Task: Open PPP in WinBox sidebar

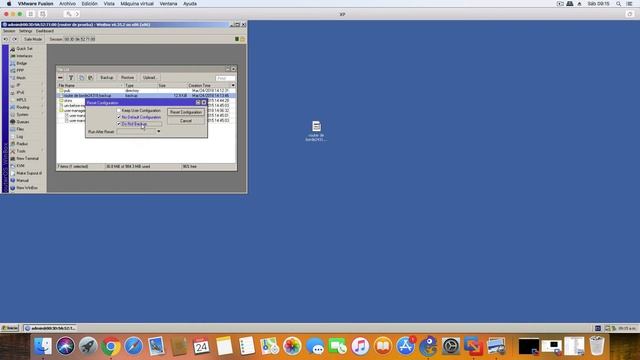Action: tap(20, 71)
